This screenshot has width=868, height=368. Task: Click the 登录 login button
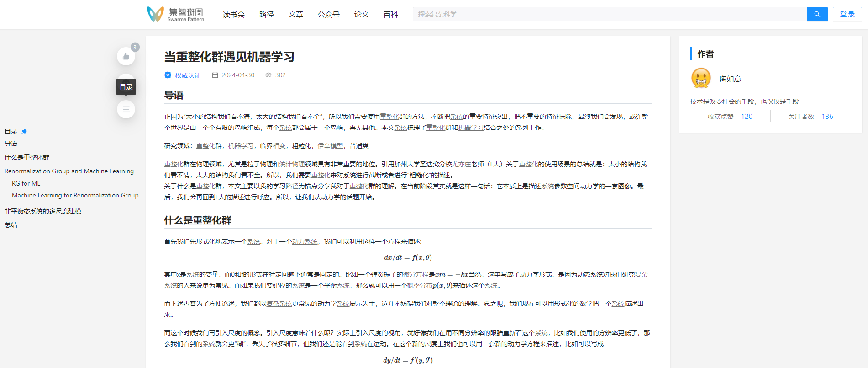click(847, 14)
